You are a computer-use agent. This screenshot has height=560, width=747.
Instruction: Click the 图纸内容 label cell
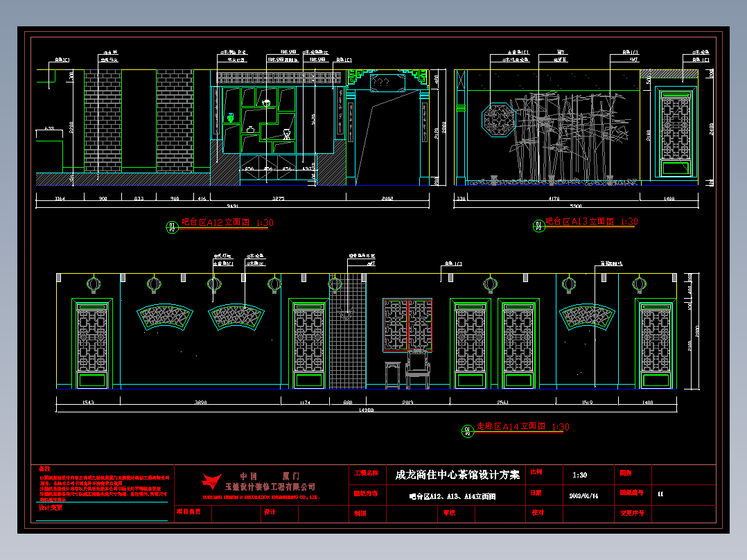pyautogui.click(x=366, y=493)
